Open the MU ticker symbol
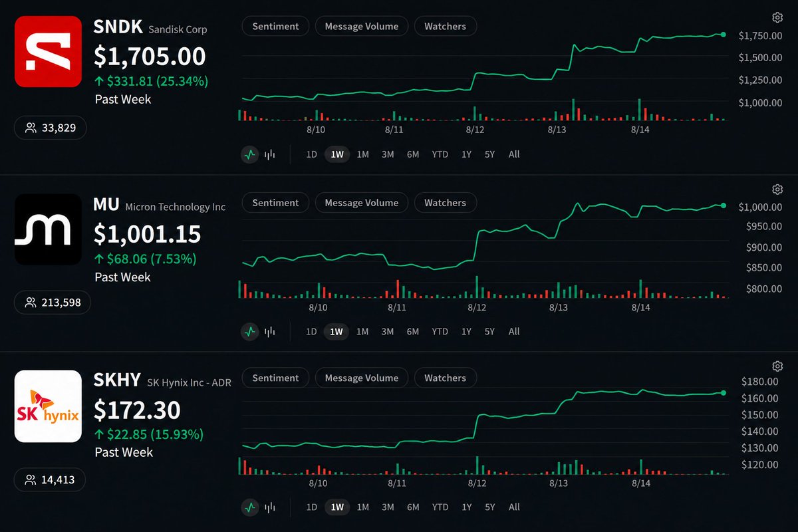 tap(106, 204)
